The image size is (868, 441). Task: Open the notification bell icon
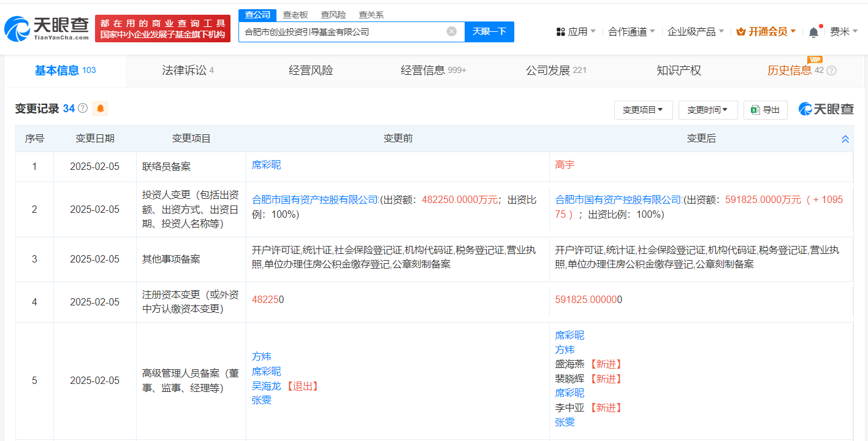[x=813, y=32]
